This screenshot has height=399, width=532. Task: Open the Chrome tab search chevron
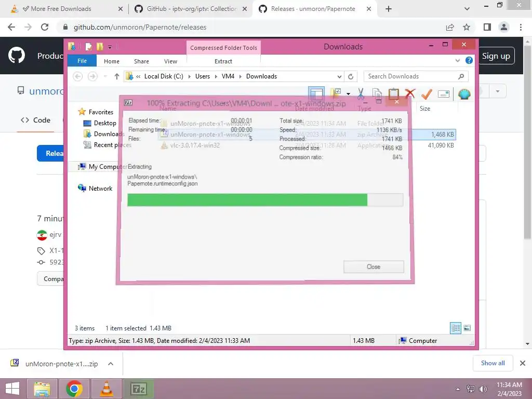point(467,9)
